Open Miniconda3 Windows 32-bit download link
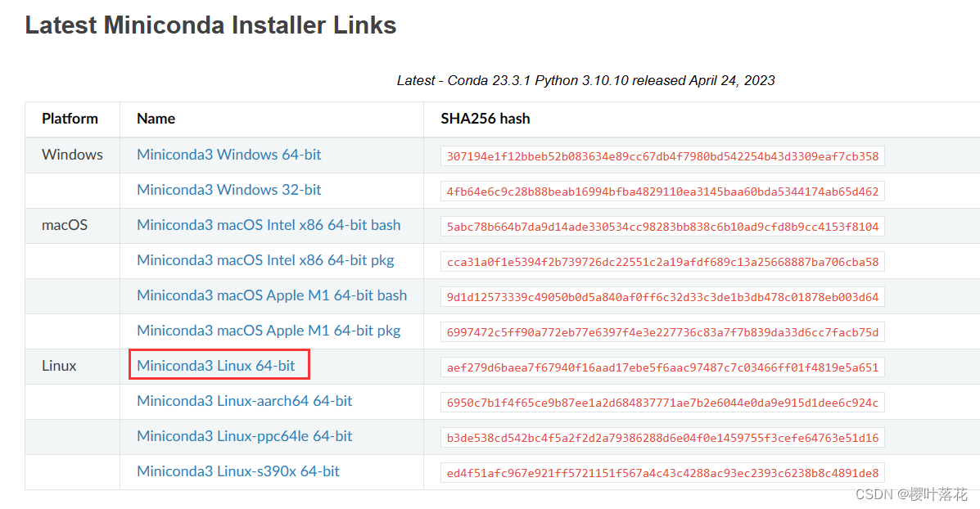 [x=228, y=189]
